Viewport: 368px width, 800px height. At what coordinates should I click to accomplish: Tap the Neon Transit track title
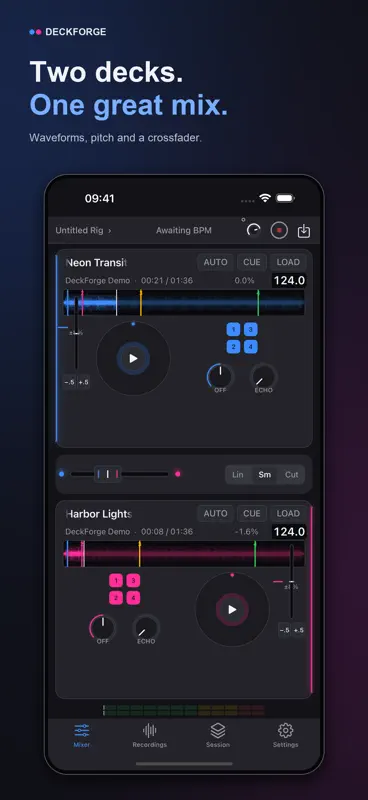click(96, 263)
